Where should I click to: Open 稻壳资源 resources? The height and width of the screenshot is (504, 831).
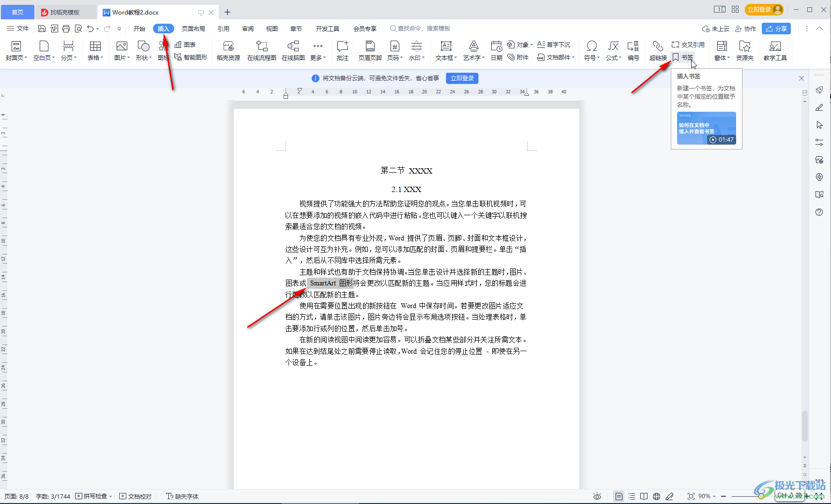point(228,50)
